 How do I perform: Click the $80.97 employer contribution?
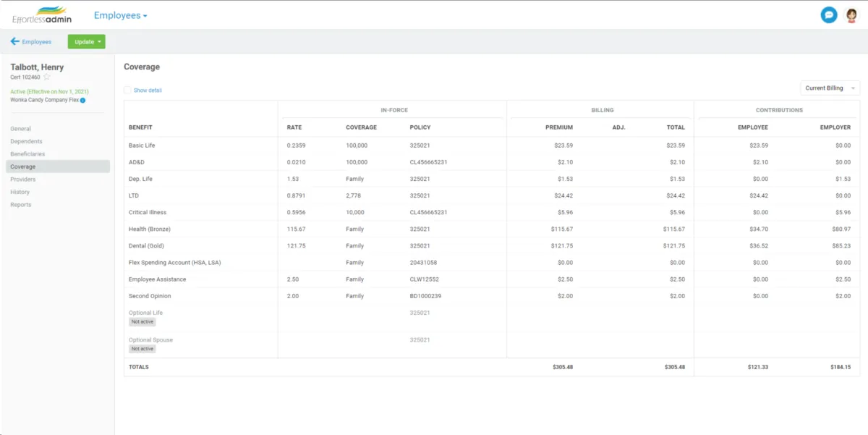[x=842, y=229]
